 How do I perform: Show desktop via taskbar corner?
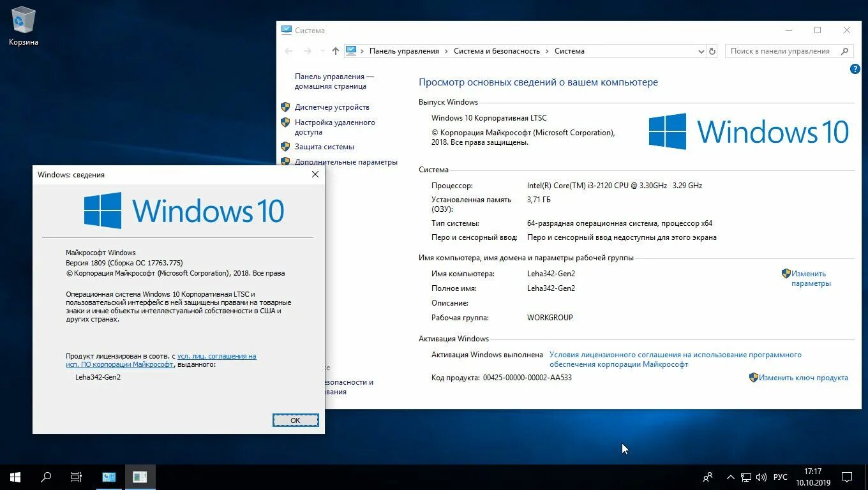pyautogui.click(x=866, y=477)
